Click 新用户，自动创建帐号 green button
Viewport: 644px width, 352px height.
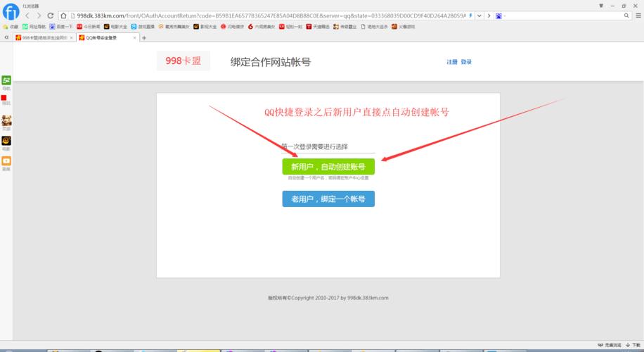click(328, 167)
